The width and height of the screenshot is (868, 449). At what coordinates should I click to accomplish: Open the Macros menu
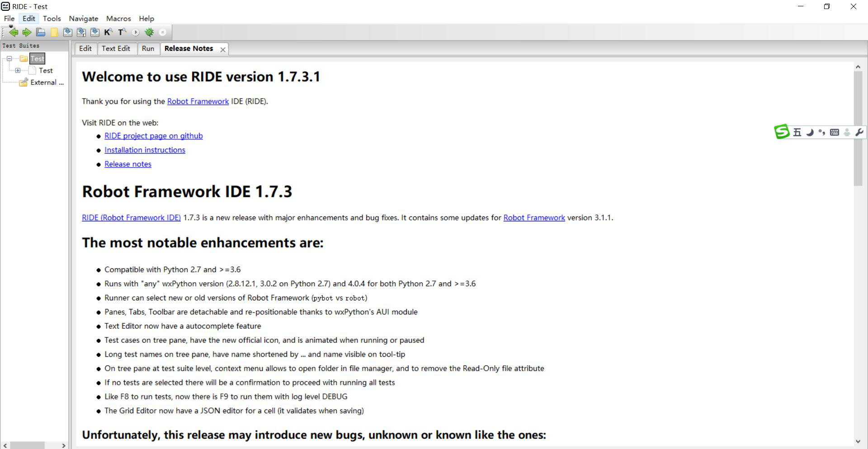118,19
